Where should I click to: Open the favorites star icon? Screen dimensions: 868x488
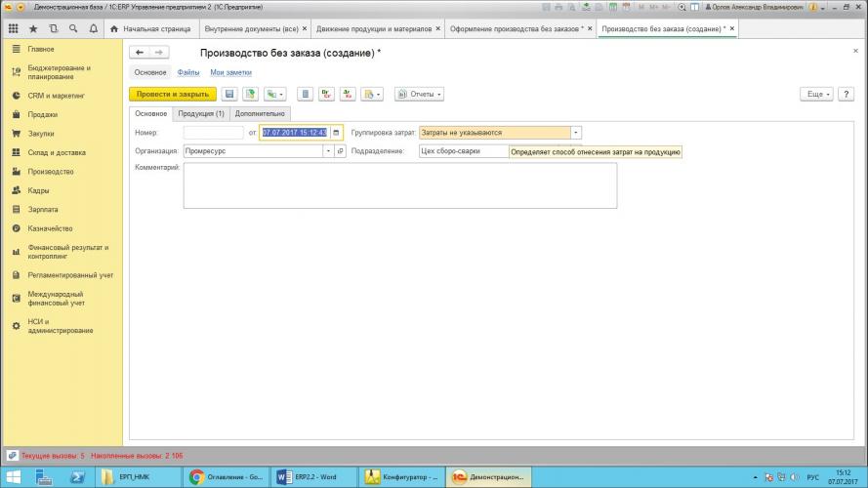click(34, 28)
